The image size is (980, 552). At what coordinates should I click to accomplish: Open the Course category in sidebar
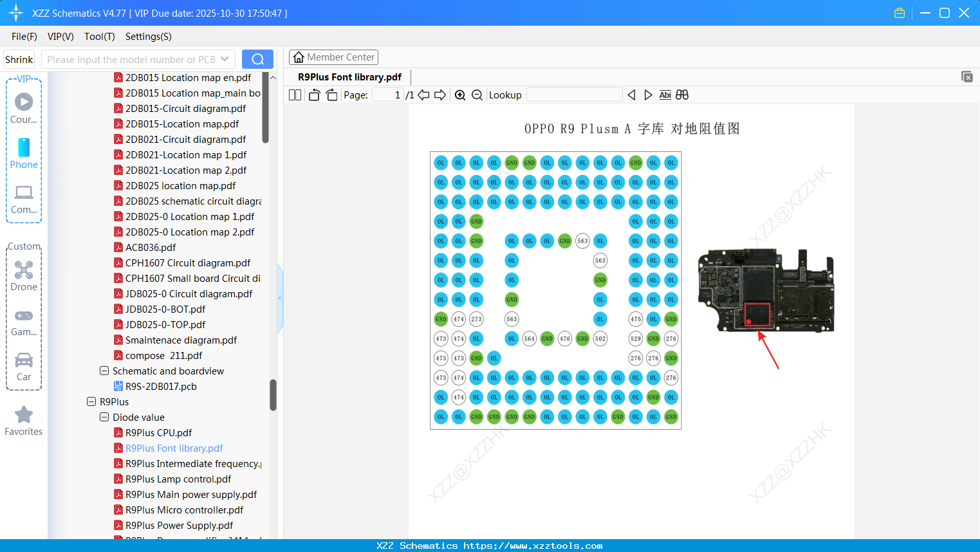click(x=24, y=108)
